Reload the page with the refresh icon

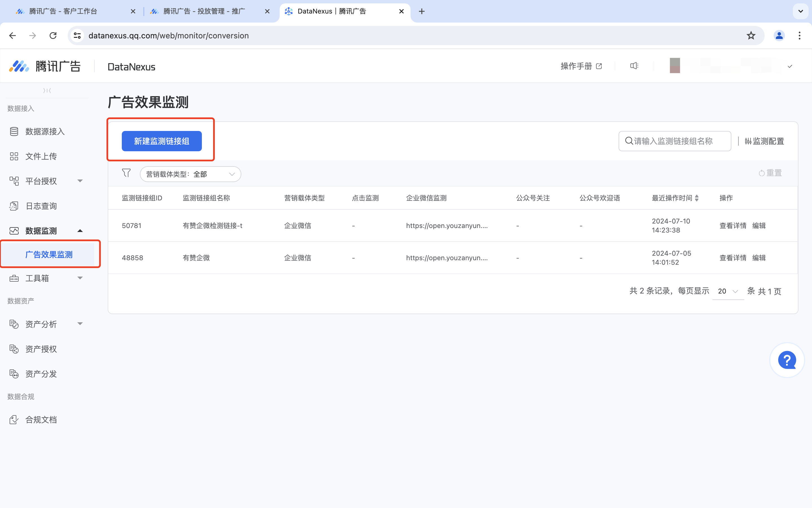53,36
